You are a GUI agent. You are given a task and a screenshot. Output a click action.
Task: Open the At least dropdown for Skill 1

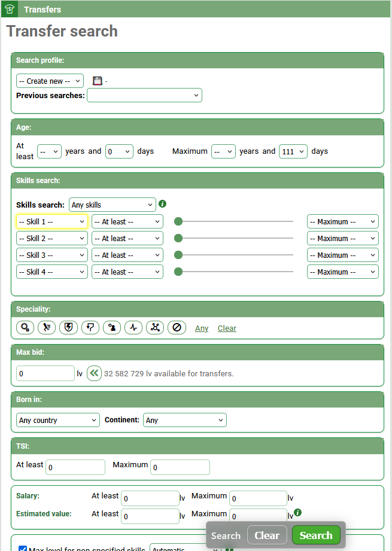(127, 221)
